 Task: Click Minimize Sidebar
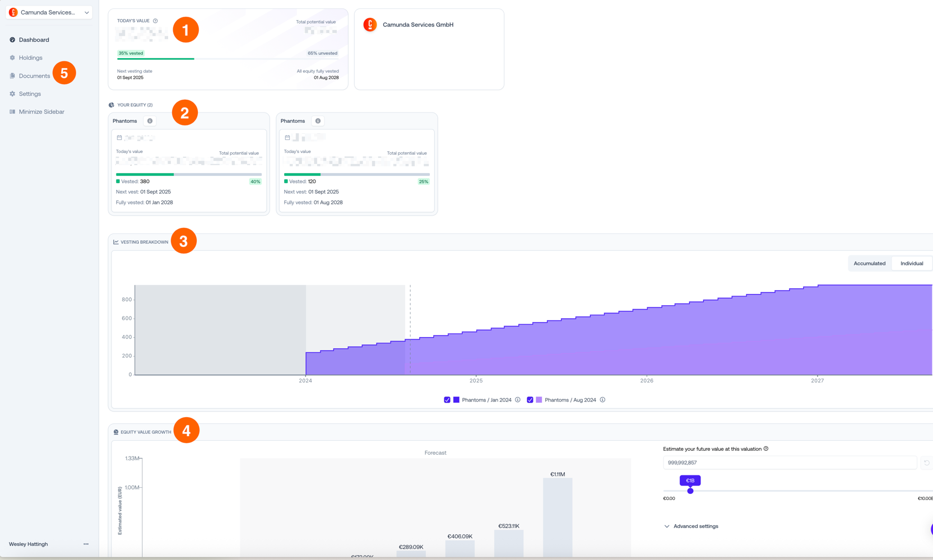41,111
